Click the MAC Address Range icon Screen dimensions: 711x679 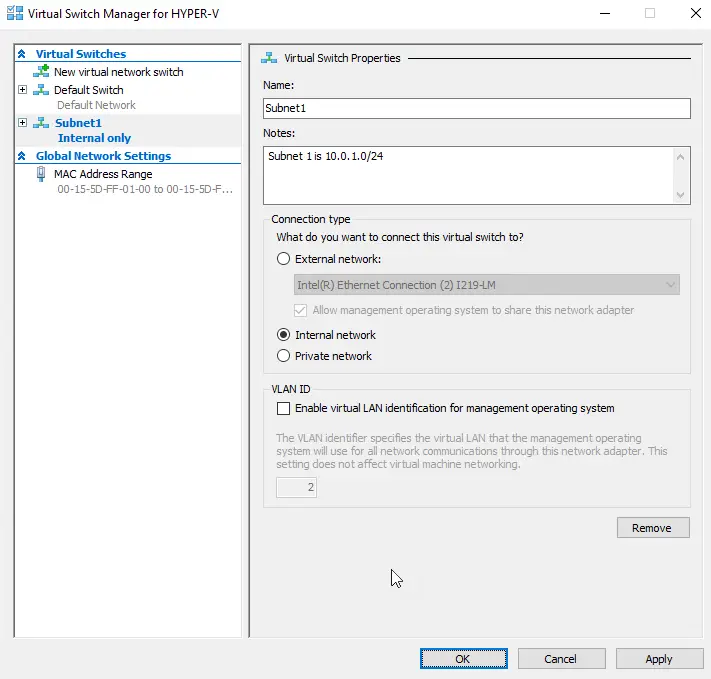pos(41,174)
